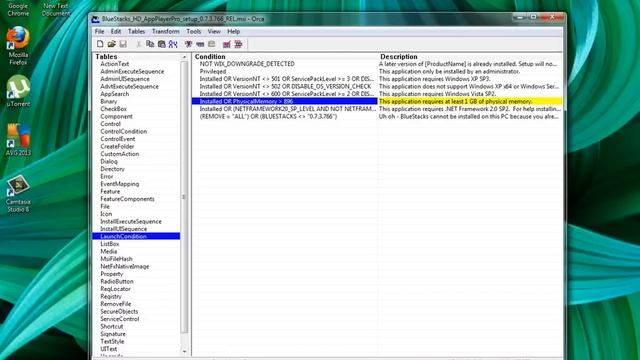640x360 pixels.
Task: Click the Open folder toolbar icon
Action: (x=111, y=44)
